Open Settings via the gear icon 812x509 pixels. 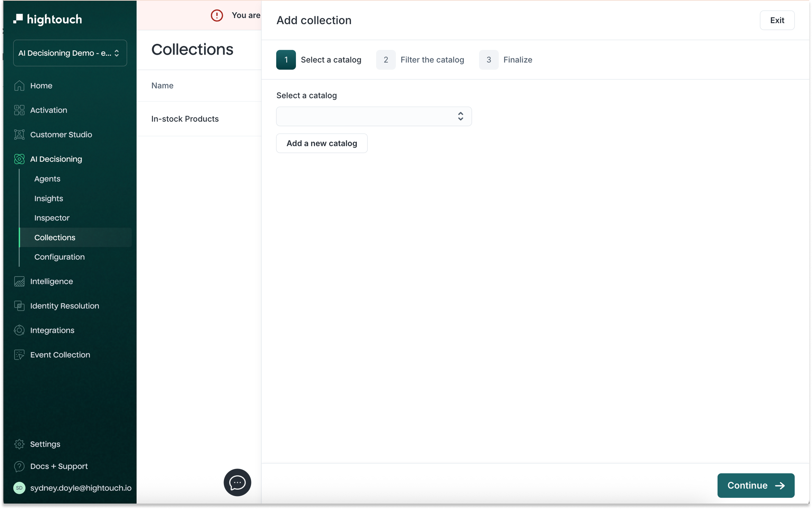[x=19, y=444]
